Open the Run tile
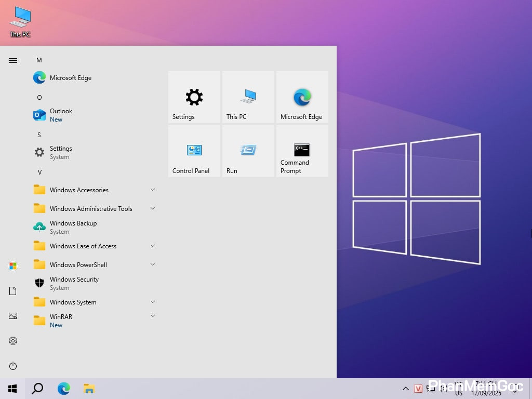This screenshot has width=532, height=399. 248,151
